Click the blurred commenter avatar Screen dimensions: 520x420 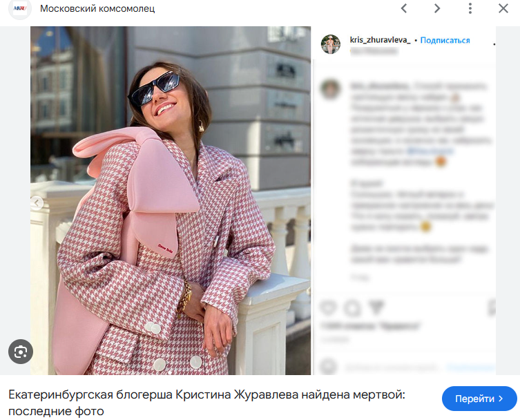click(331, 88)
